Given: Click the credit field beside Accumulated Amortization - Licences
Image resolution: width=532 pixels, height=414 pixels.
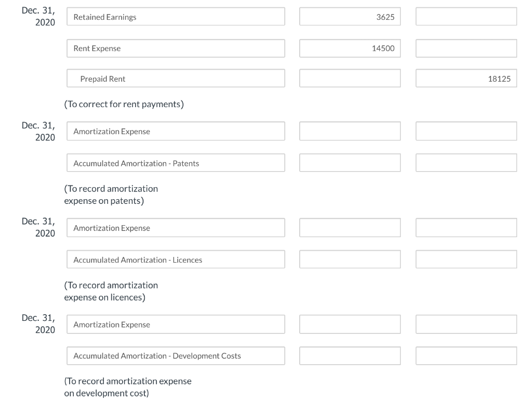Looking at the screenshot, I should [465, 258].
